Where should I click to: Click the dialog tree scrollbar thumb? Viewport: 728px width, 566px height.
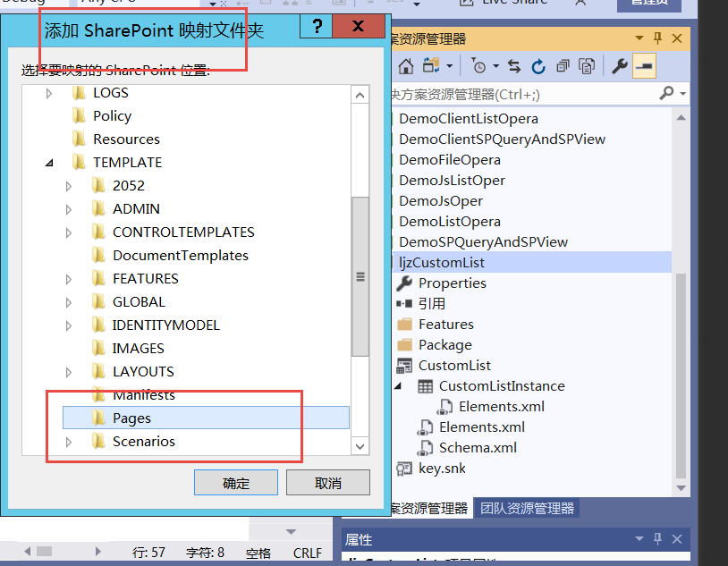pyautogui.click(x=360, y=276)
